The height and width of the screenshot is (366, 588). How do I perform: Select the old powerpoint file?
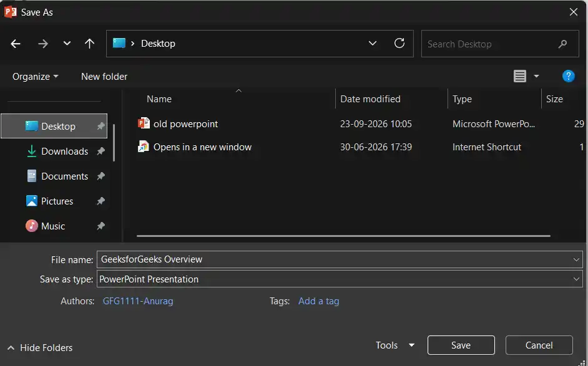click(x=185, y=124)
